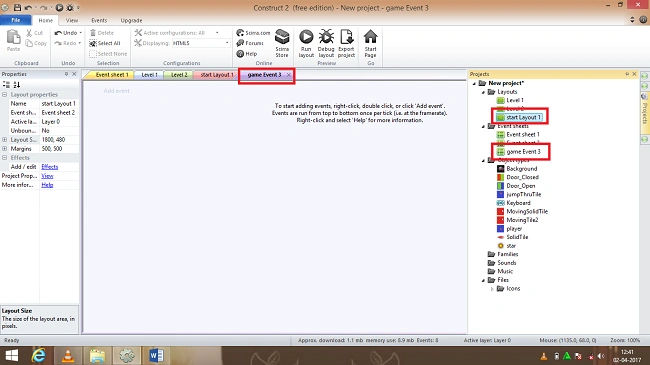Pin the Projects panel
650x365 pixels.
coord(627,74)
